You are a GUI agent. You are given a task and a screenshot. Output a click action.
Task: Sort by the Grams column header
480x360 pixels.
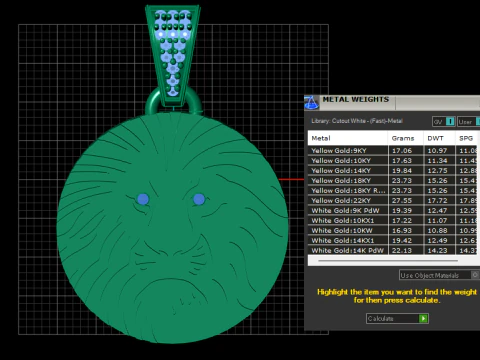click(405, 138)
